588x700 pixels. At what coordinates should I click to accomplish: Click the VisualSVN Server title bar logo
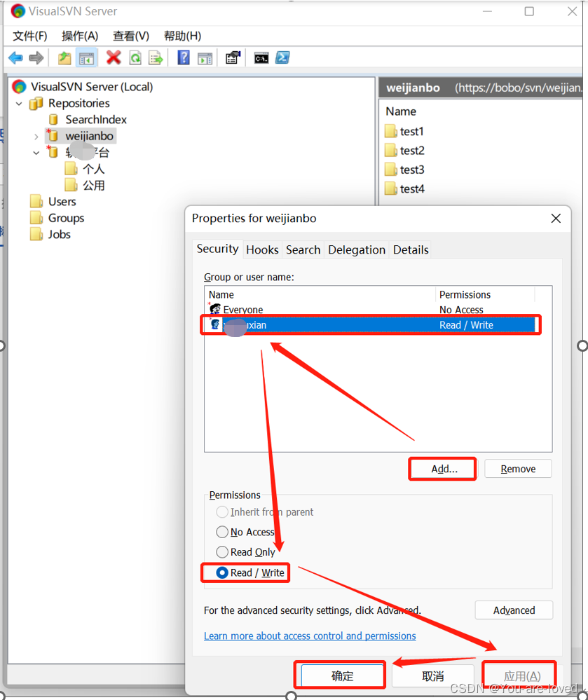coord(18,11)
